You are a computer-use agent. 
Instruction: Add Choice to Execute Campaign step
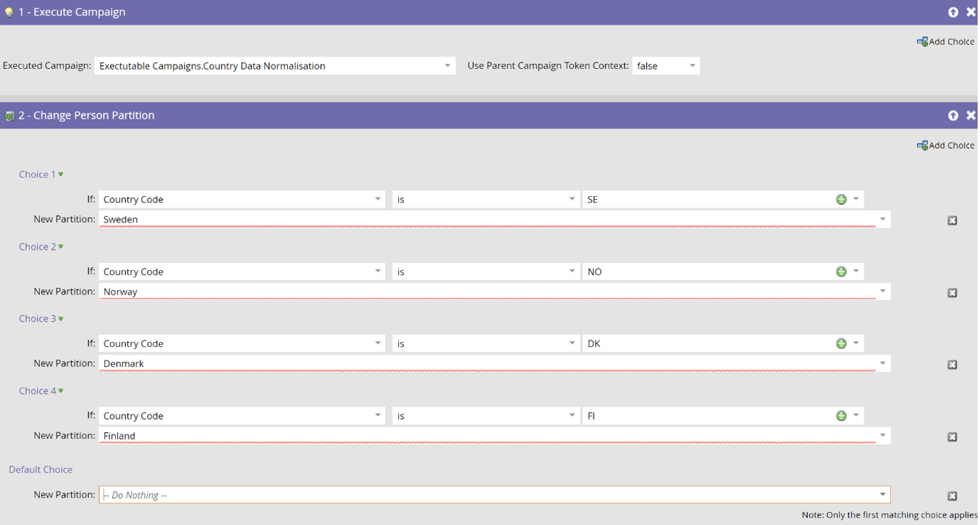pyautogui.click(x=945, y=41)
